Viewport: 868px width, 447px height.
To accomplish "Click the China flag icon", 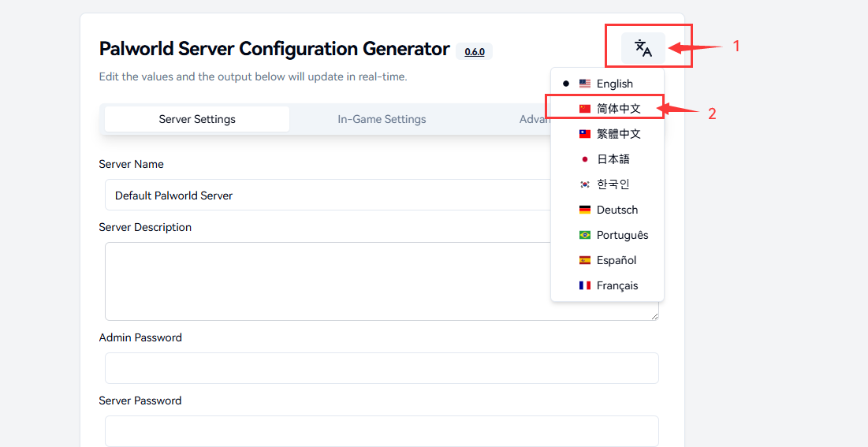I will click(584, 109).
